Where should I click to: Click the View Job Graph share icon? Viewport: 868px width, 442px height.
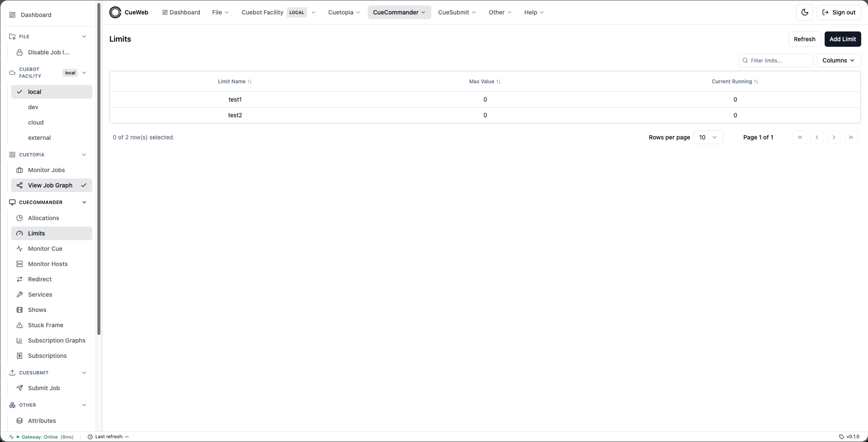pyautogui.click(x=20, y=185)
